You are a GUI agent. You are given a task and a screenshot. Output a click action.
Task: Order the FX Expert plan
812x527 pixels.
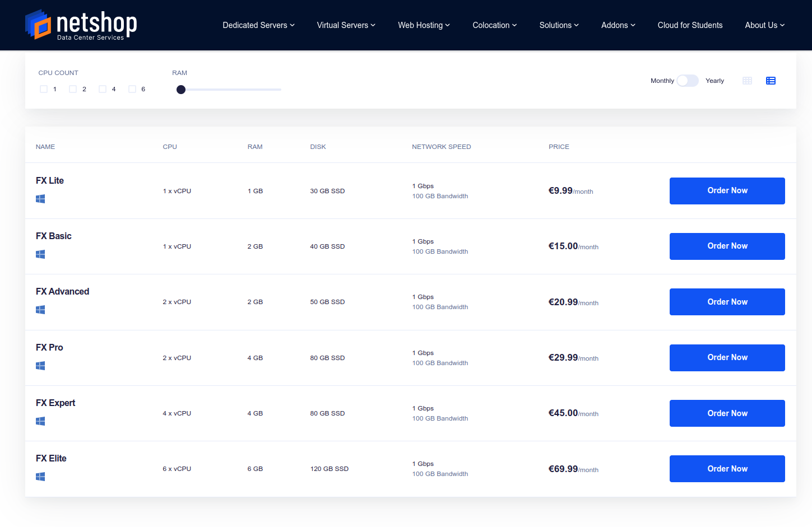tap(727, 413)
